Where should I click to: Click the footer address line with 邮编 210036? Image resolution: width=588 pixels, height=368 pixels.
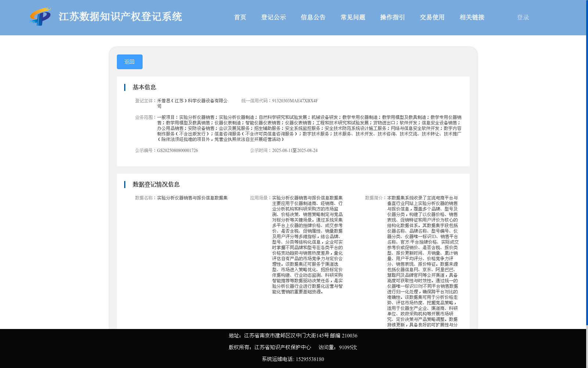[x=293, y=336]
